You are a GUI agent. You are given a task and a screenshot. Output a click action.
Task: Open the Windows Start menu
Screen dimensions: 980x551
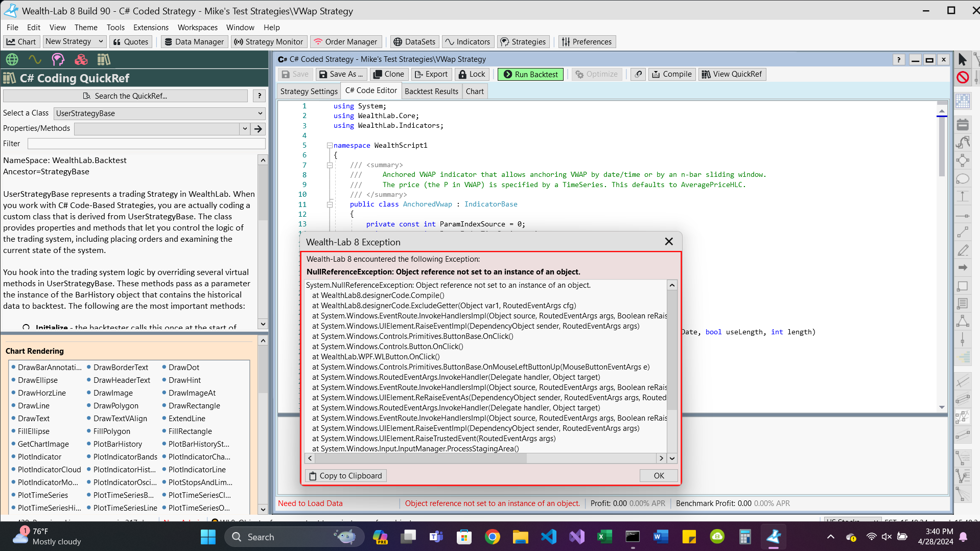pyautogui.click(x=208, y=537)
